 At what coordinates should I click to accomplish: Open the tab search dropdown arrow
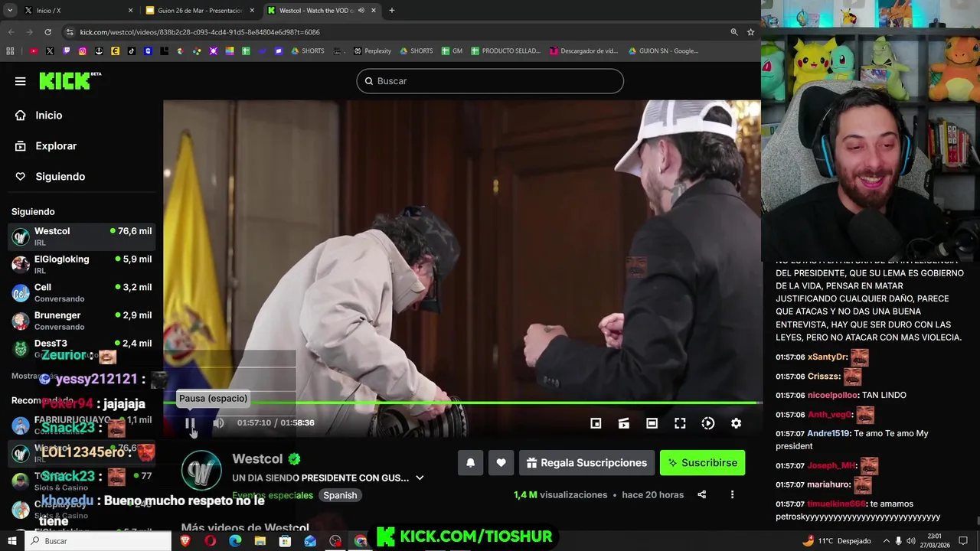10,11
